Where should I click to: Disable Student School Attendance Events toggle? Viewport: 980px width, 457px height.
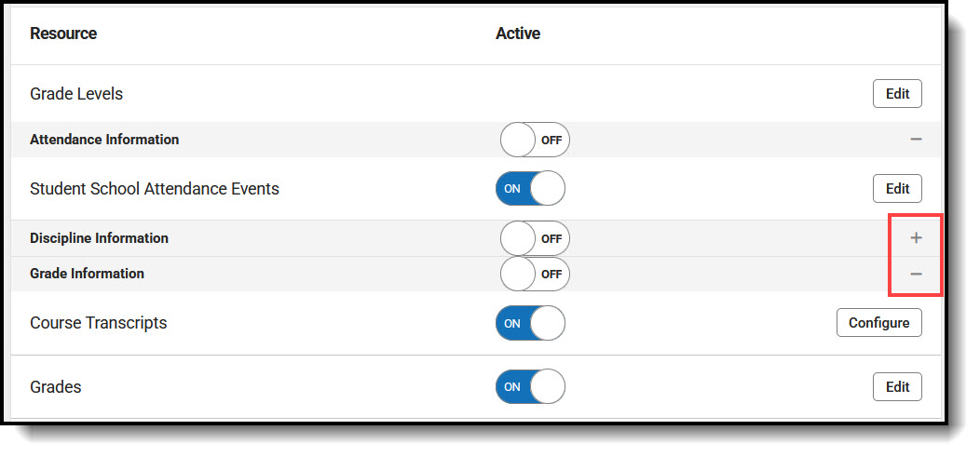point(530,188)
